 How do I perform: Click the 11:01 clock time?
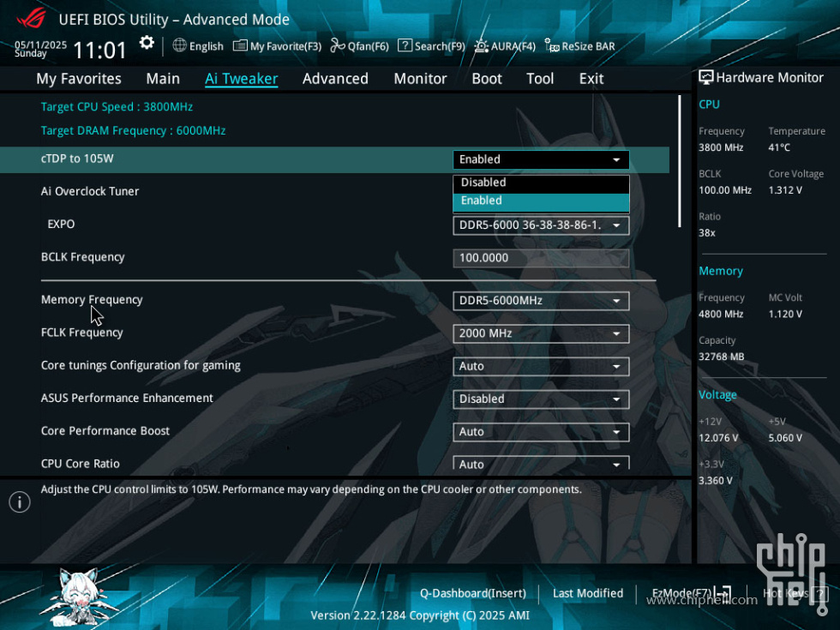(99, 51)
